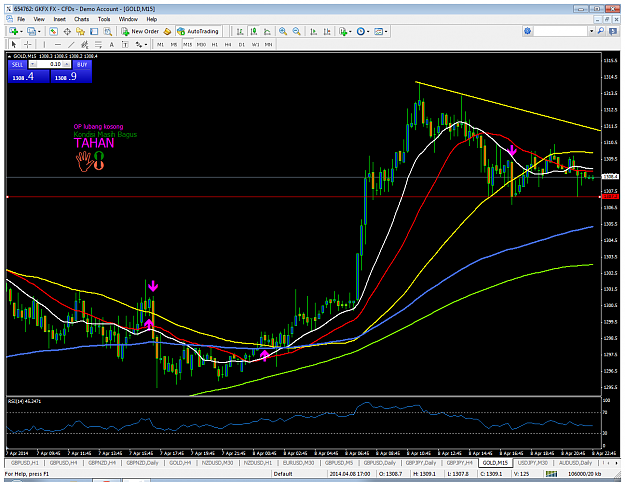This screenshot has height=482, width=625.
Task: Select the equidistant channel tool
Action: (85, 44)
